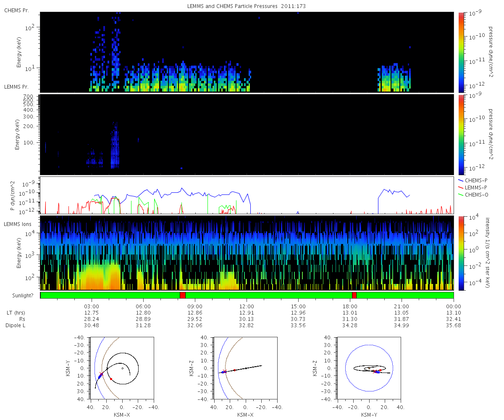Click the CHEMS pressure color bar at top
504x420 pixels.
(x=461, y=52)
